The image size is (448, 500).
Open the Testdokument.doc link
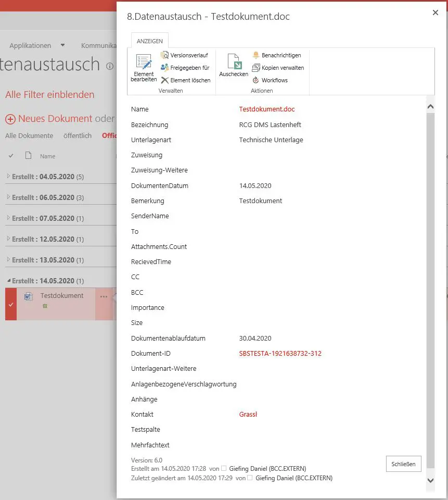[x=267, y=109]
